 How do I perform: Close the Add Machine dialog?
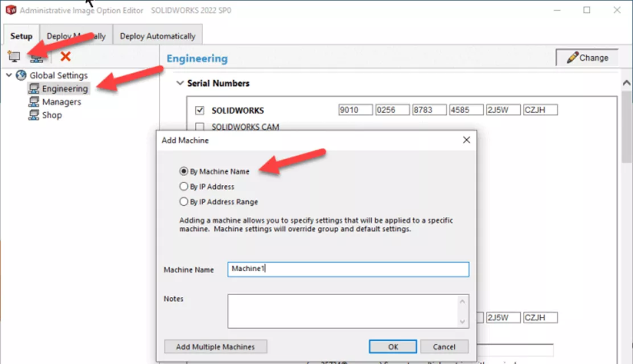[x=466, y=140]
